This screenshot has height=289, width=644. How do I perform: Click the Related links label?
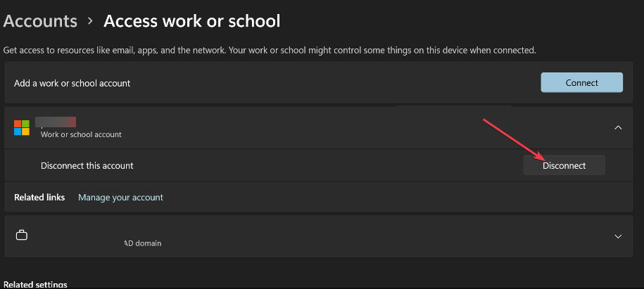pyautogui.click(x=39, y=198)
